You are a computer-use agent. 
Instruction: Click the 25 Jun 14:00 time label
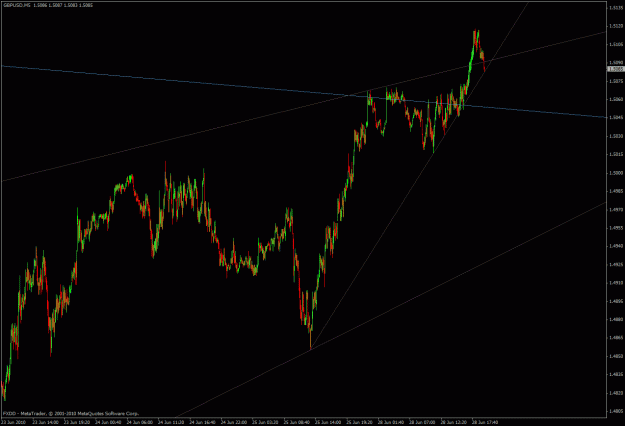tap(328, 422)
